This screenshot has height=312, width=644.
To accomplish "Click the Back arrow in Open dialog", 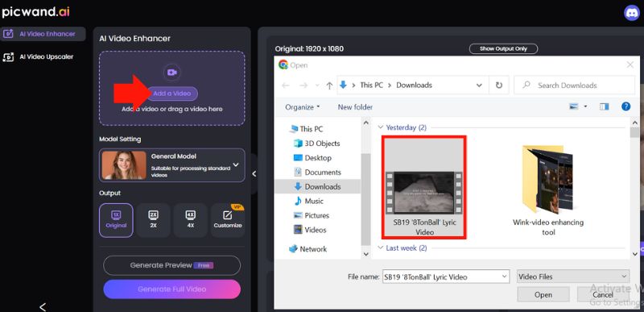I will tap(286, 85).
